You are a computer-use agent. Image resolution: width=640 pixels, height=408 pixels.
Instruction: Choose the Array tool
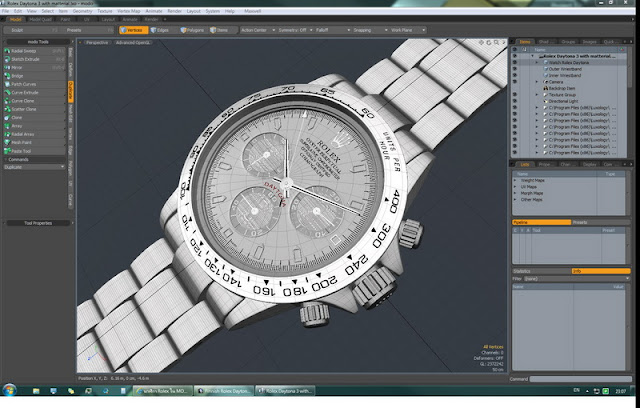click(35, 126)
